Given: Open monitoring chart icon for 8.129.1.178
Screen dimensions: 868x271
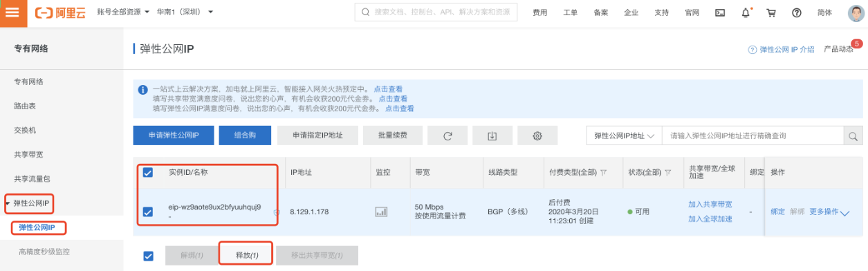Looking at the screenshot, I should [x=381, y=212].
